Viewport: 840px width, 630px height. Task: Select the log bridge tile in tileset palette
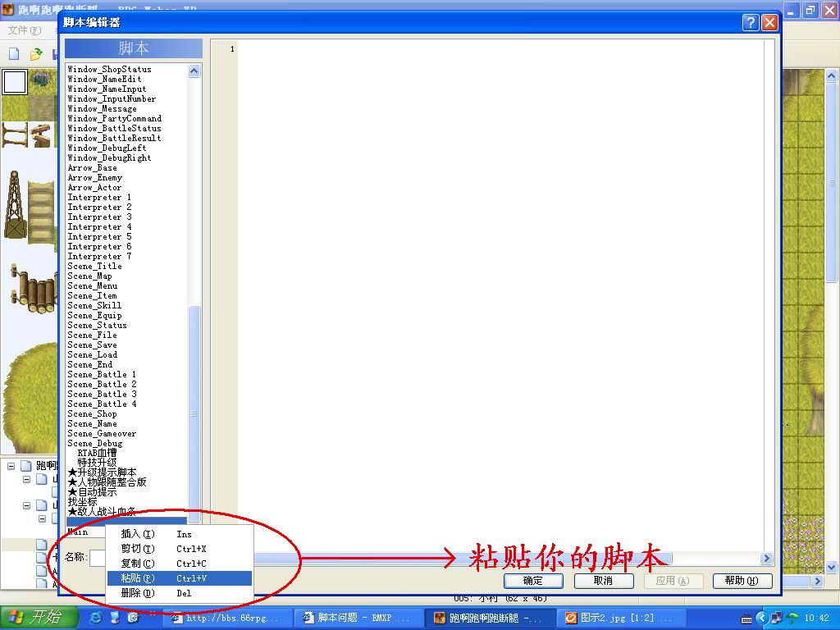point(34,290)
